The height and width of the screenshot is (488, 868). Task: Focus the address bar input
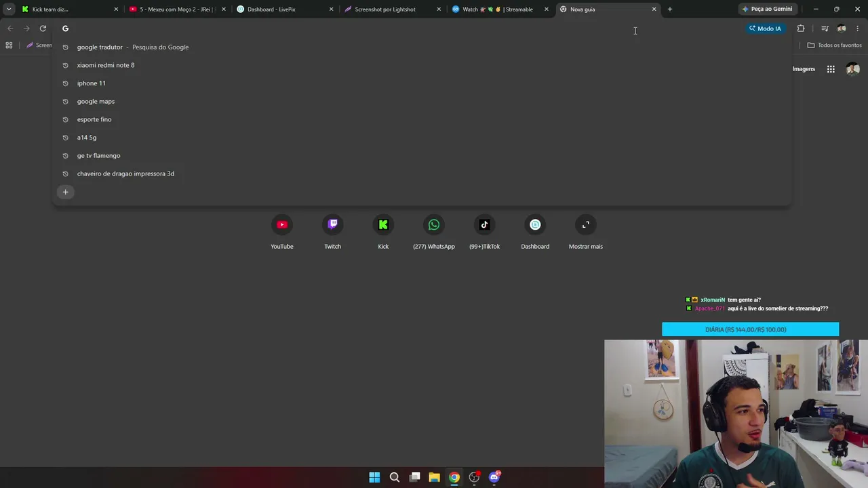pyautogui.click(x=400, y=28)
